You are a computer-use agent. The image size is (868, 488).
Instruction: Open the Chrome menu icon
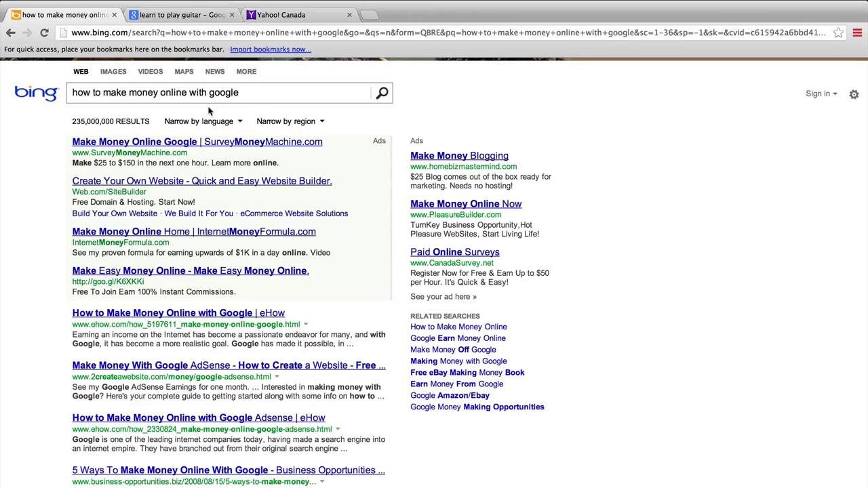(x=857, y=33)
